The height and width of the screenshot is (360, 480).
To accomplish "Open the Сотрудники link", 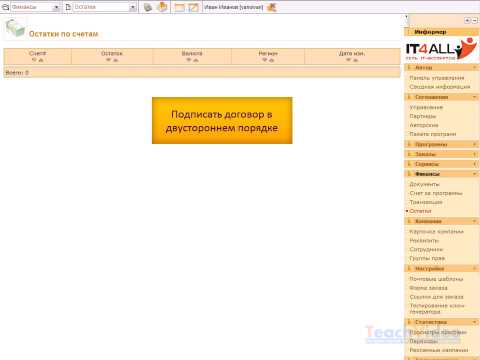I will tap(426, 249).
